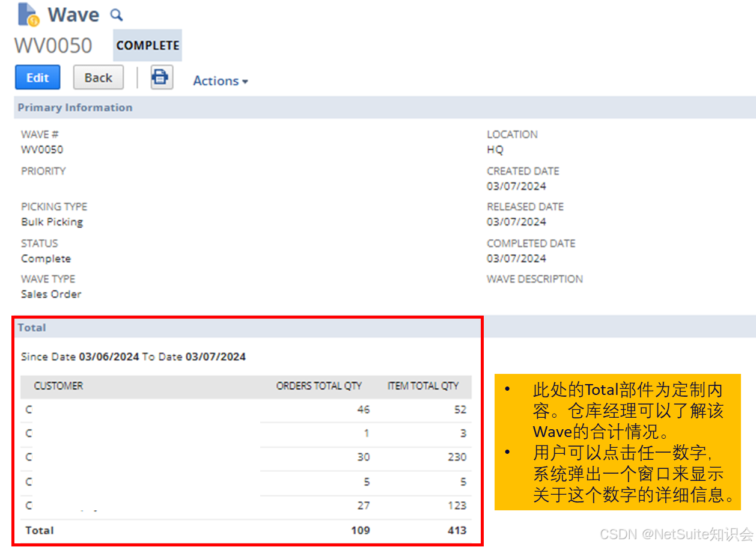Click the printer icon
The width and height of the screenshot is (756, 547).
pyautogui.click(x=162, y=78)
